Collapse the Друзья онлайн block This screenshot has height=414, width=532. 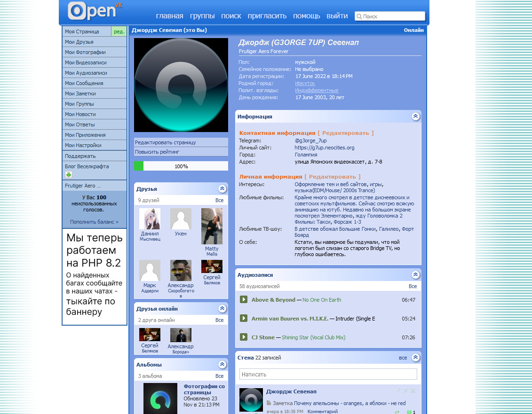point(222,309)
